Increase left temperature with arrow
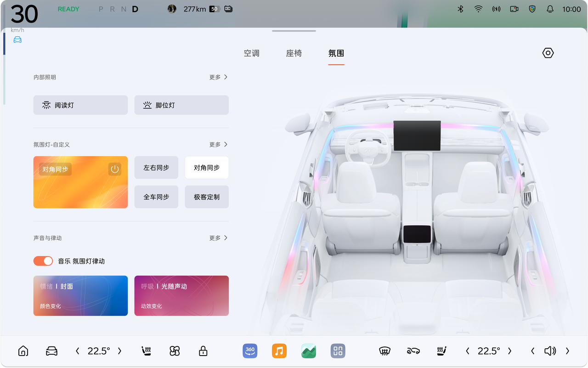Screen dimensions: 588x368 click(x=119, y=351)
